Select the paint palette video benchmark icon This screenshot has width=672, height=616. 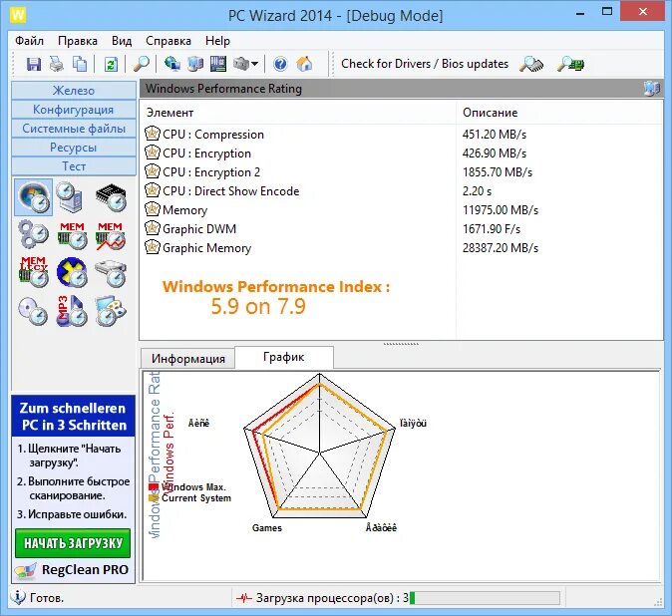(111, 311)
